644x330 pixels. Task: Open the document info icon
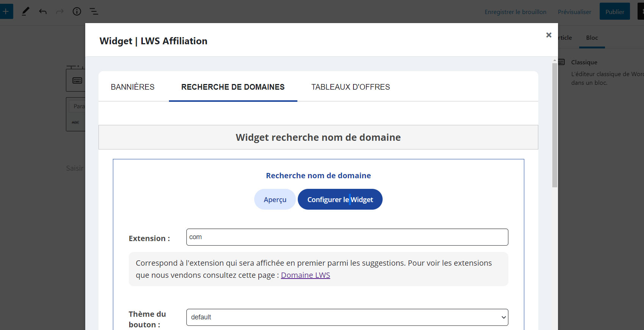point(77,11)
